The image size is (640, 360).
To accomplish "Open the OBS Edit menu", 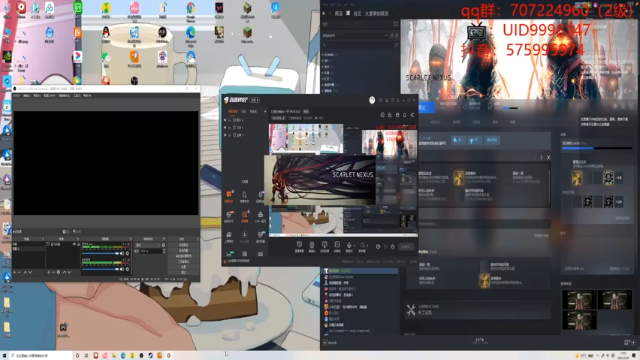I will [27, 96].
